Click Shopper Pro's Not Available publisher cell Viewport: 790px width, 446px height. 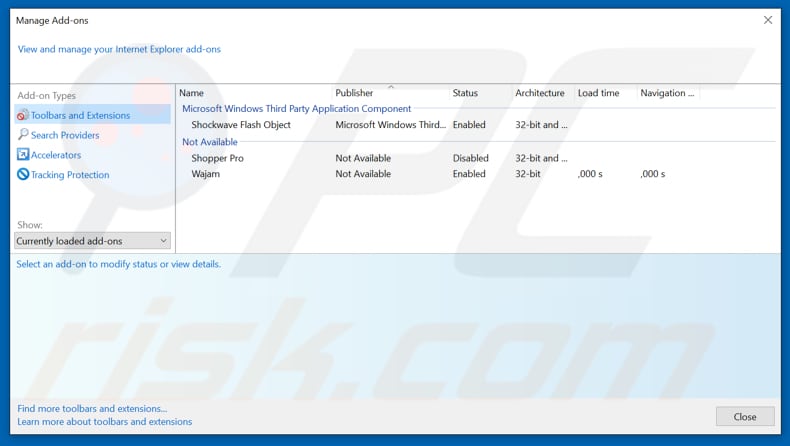[363, 158]
